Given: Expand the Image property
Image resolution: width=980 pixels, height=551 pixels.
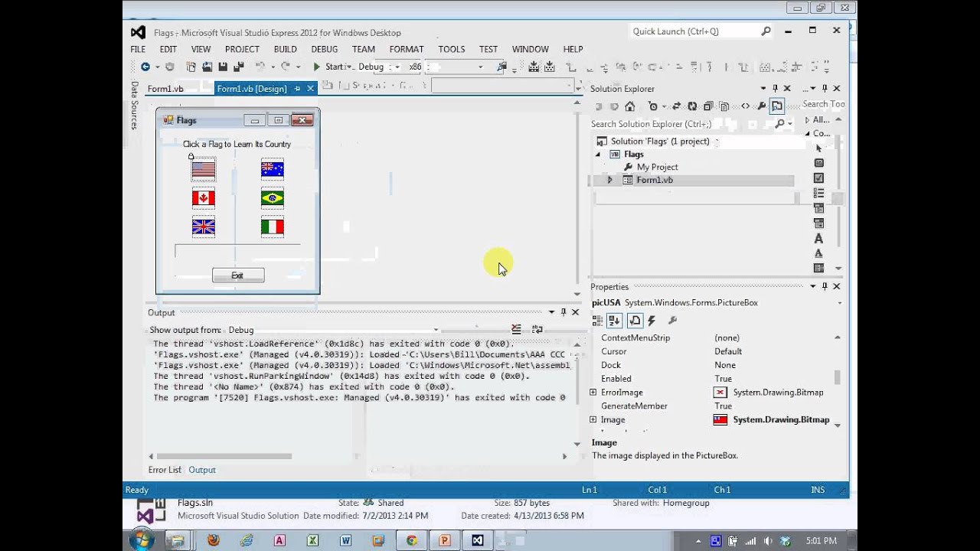Looking at the screenshot, I should tap(593, 419).
